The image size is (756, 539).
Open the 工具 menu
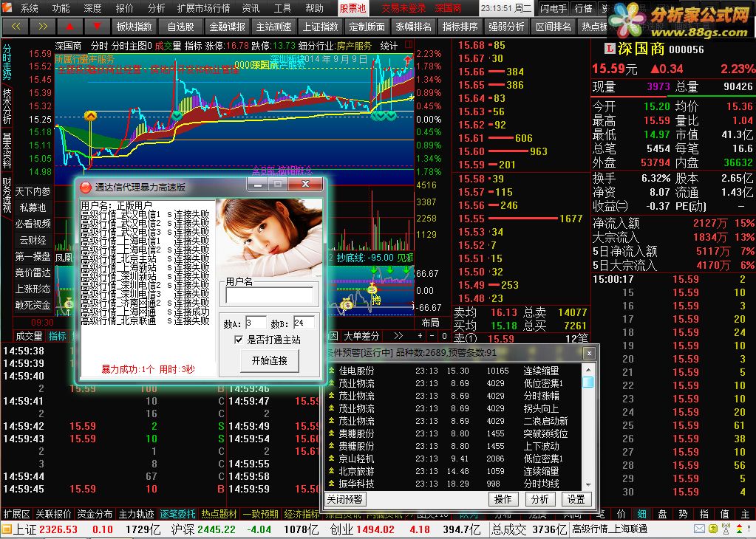pos(282,8)
